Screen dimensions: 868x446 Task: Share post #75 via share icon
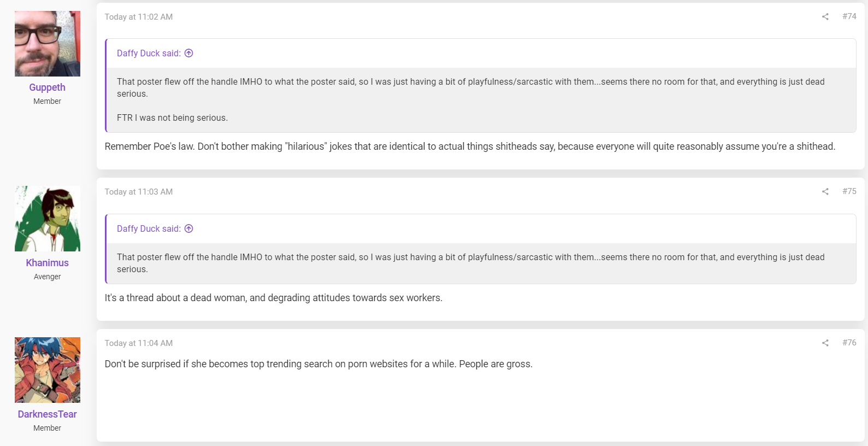point(825,192)
